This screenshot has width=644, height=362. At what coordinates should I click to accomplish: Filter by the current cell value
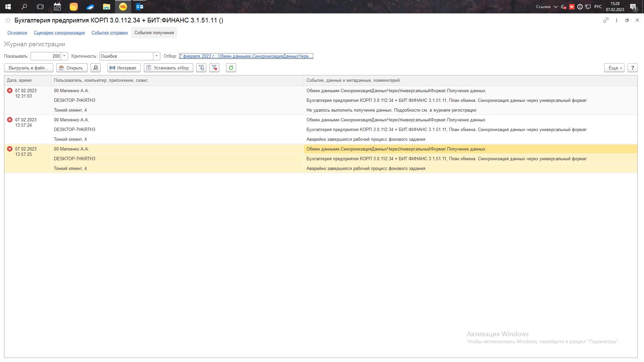coord(201,68)
